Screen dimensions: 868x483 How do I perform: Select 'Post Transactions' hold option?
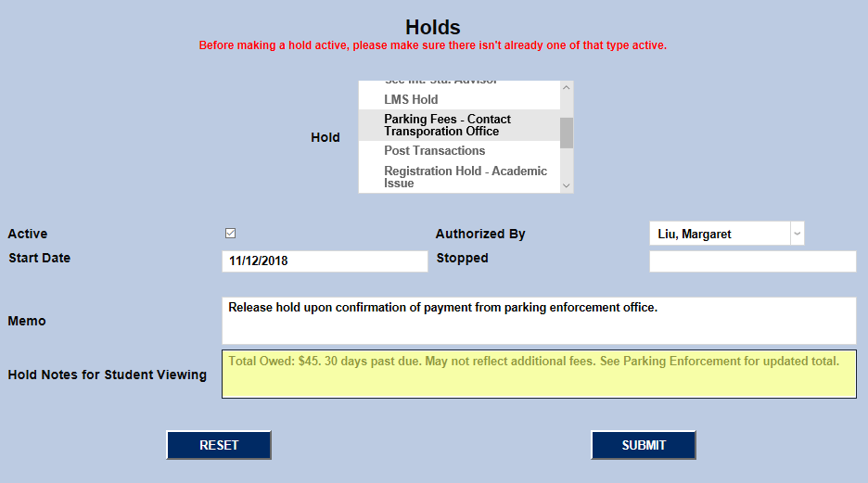tap(434, 150)
